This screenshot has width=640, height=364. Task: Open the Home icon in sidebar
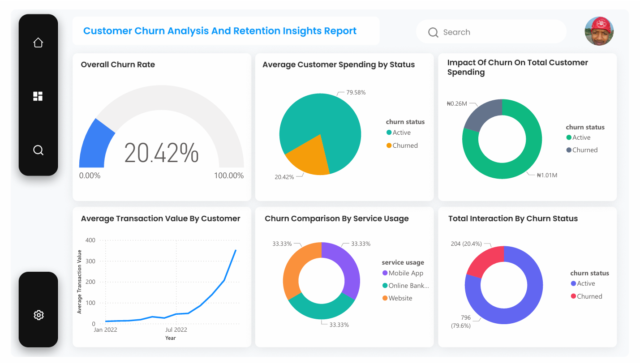pos(38,43)
